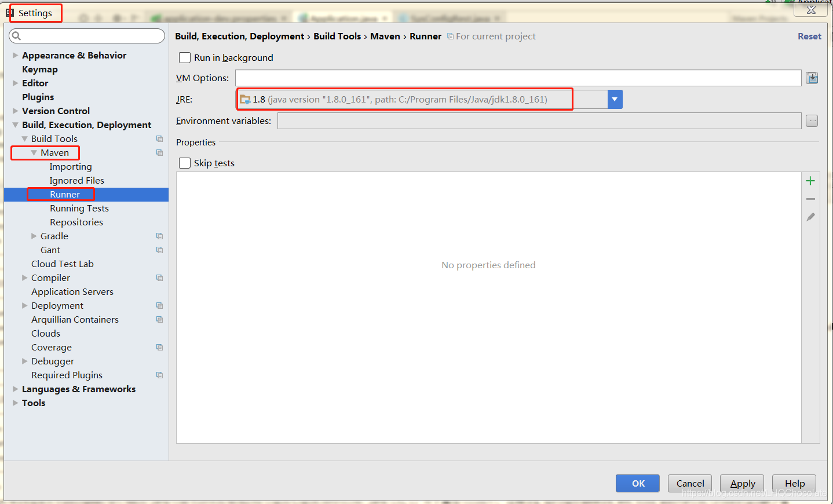Select Gant build tool settings

(x=50, y=250)
